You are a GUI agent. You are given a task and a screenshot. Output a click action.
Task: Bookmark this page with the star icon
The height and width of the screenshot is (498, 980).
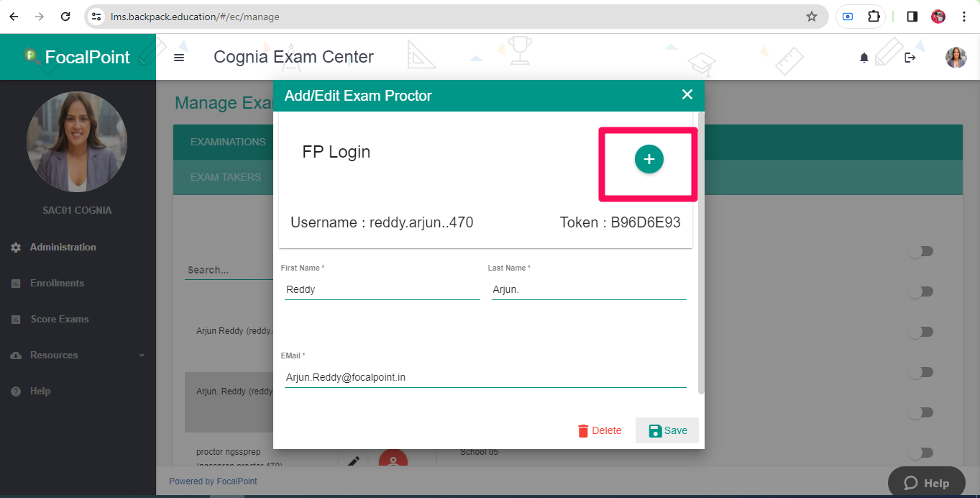(x=812, y=17)
